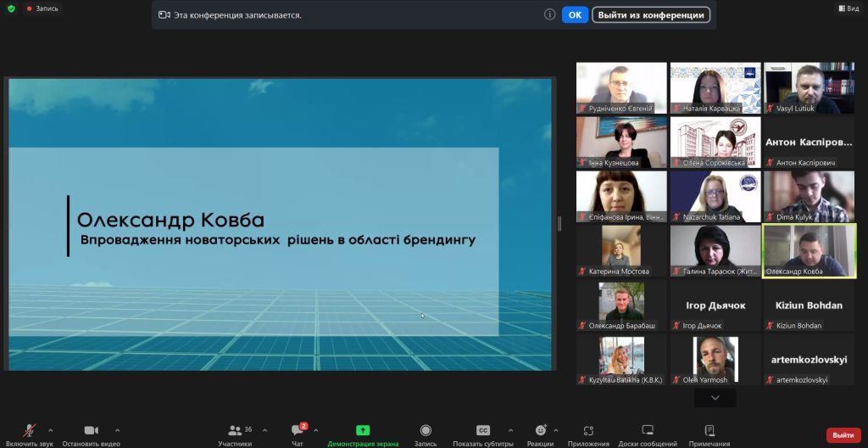Image resolution: width=868 pixels, height=448 pixels.
Task: Click the info icon in recording banner
Action: pyautogui.click(x=549, y=15)
